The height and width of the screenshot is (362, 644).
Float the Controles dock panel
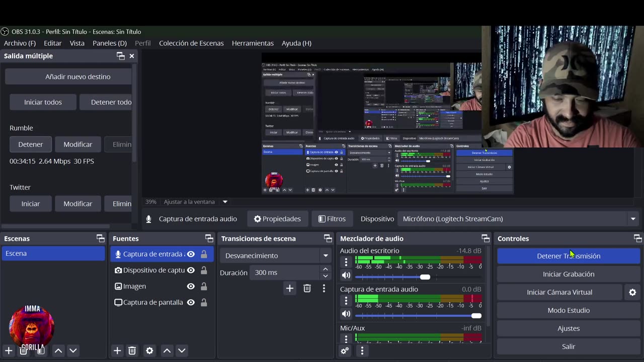[638, 238]
